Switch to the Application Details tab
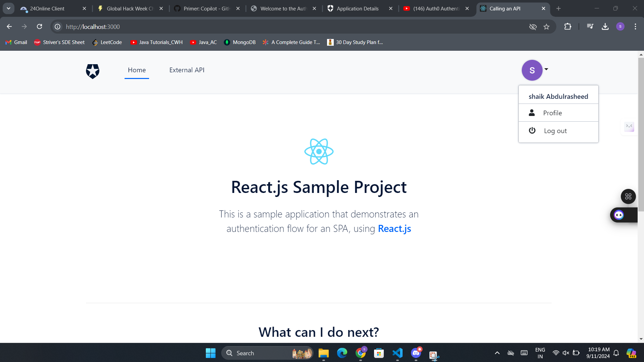 point(360,8)
